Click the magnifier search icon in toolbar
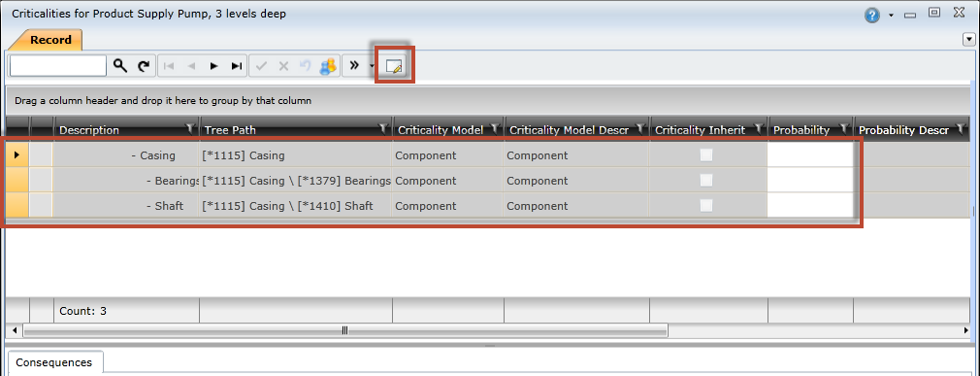Screen dimensions: 980x376 click(120, 66)
